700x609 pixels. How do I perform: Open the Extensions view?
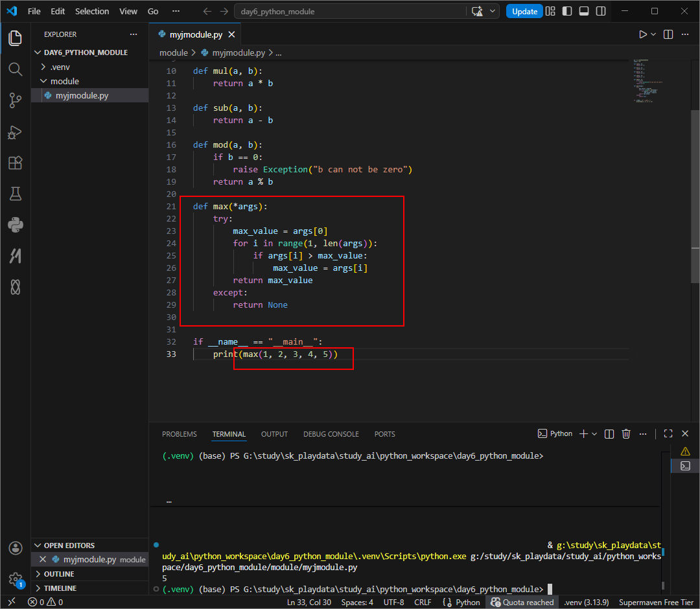(15, 163)
